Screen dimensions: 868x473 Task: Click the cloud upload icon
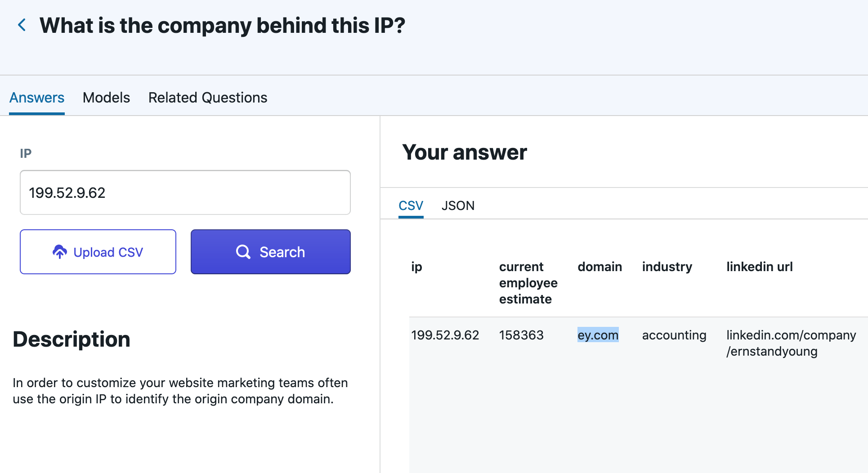[x=60, y=252]
